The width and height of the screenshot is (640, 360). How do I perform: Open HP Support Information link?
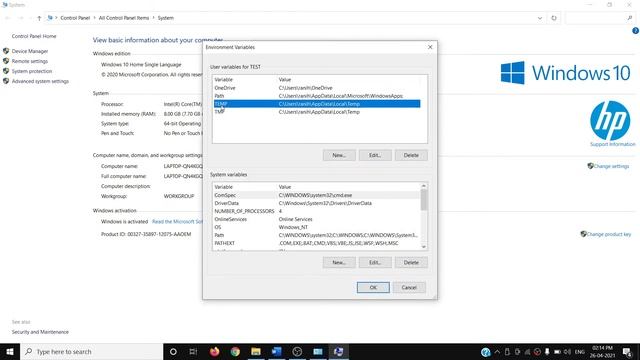point(613,144)
